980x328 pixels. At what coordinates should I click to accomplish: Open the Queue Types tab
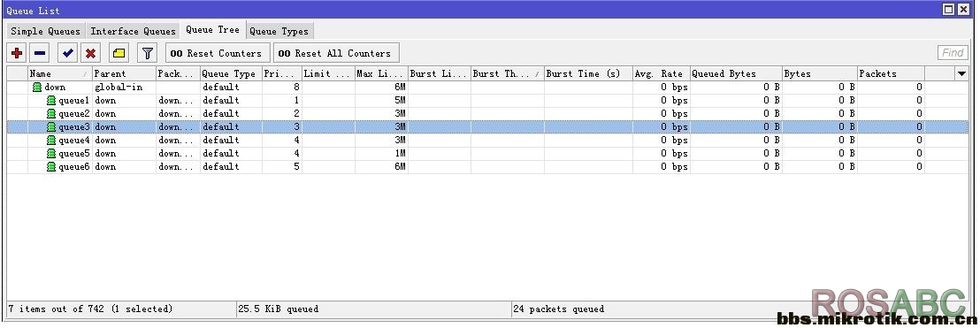pos(279,31)
